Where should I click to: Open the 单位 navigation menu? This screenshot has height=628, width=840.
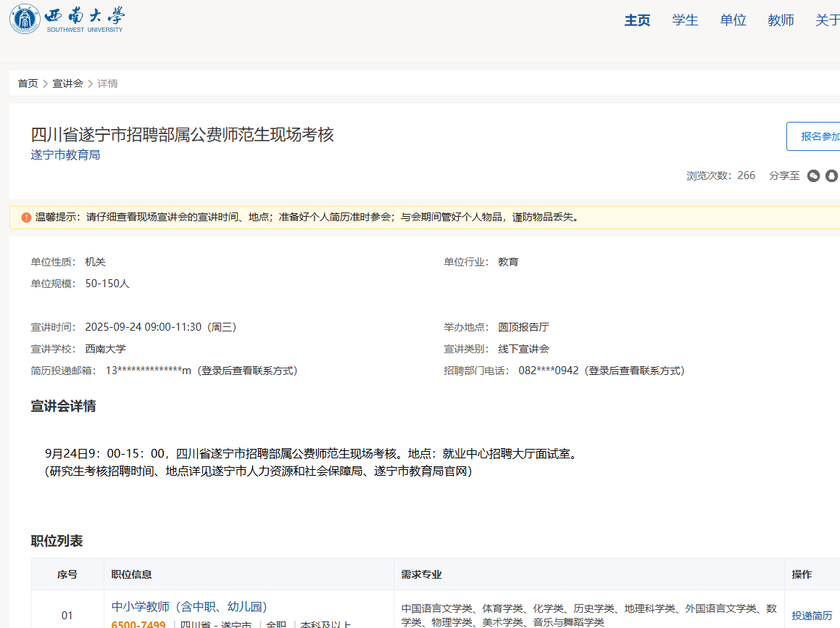click(x=733, y=20)
